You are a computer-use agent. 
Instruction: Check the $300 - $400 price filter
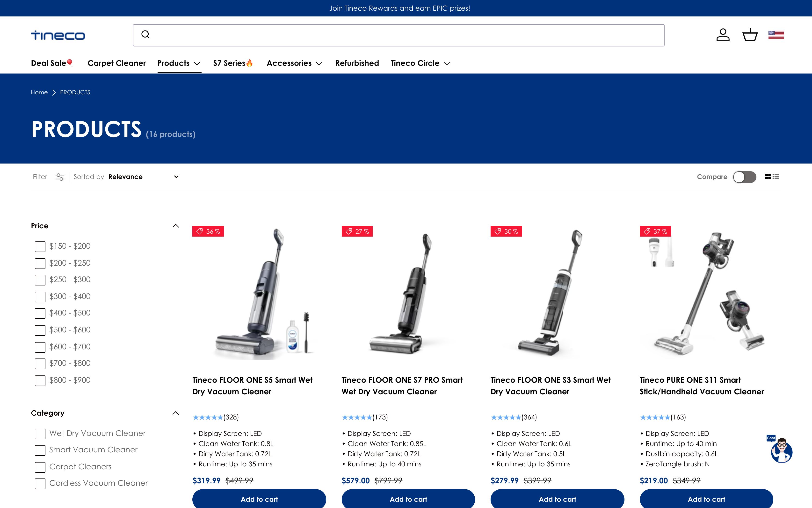[x=40, y=297]
